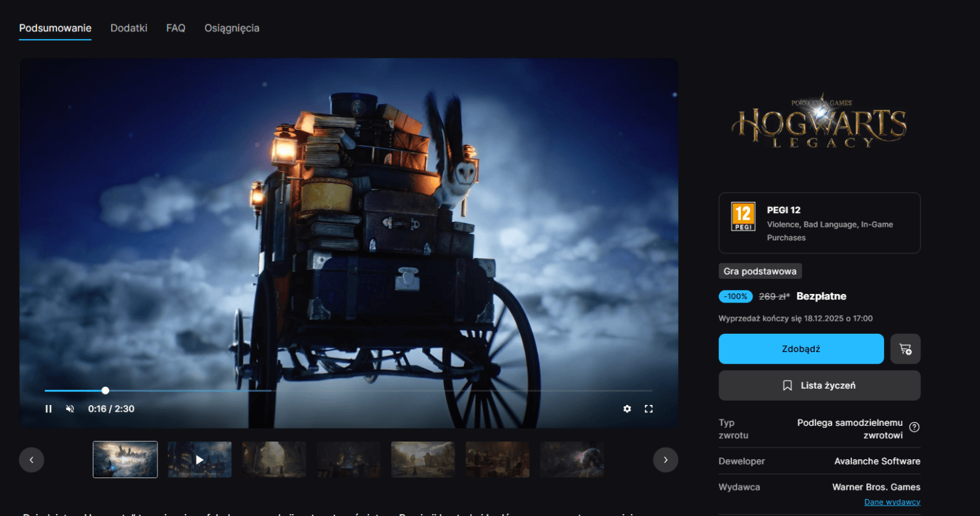Click the 'Gra podstawowa' label
Screen dimensions: 980x516
[x=760, y=270]
